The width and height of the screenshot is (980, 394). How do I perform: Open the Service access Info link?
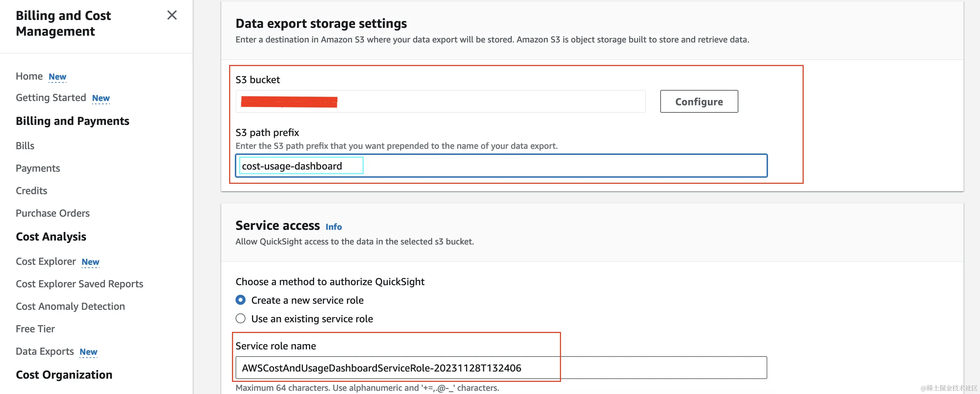coord(333,227)
